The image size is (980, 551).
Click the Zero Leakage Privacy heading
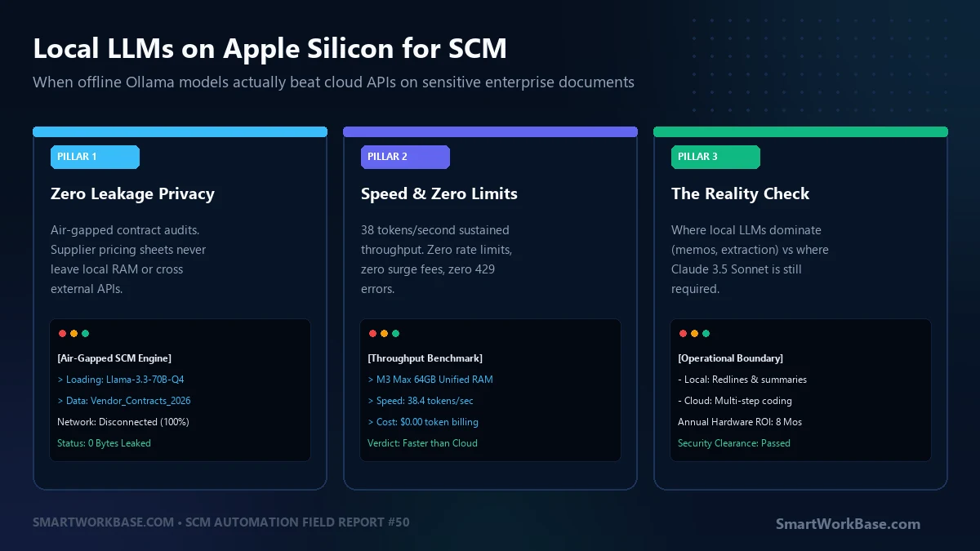(132, 194)
